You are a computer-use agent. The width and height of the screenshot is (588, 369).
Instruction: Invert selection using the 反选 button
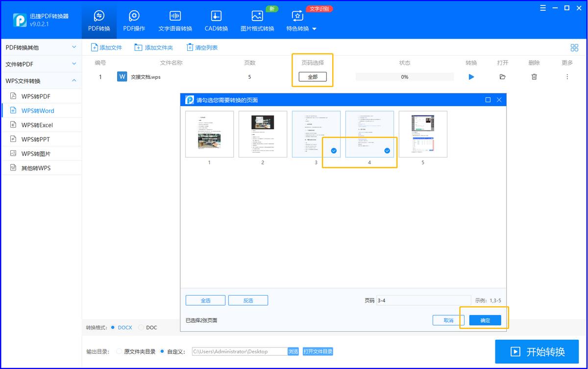[248, 300]
